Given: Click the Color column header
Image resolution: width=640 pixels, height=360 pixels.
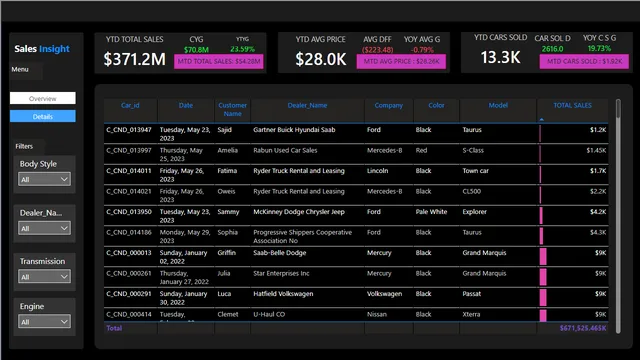Looking at the screenshot, I should [436, 105].
